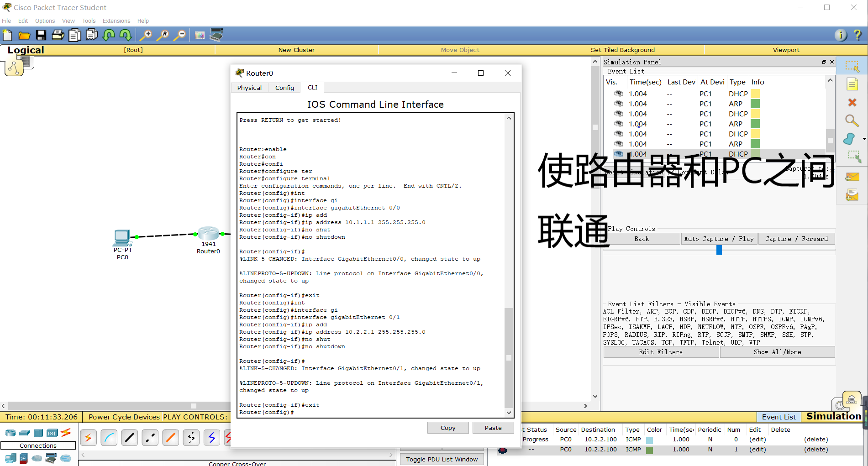Open the Extensions menu
This screenshot has width=868, height=466.
pyautogui.click(x=116, y=21)
